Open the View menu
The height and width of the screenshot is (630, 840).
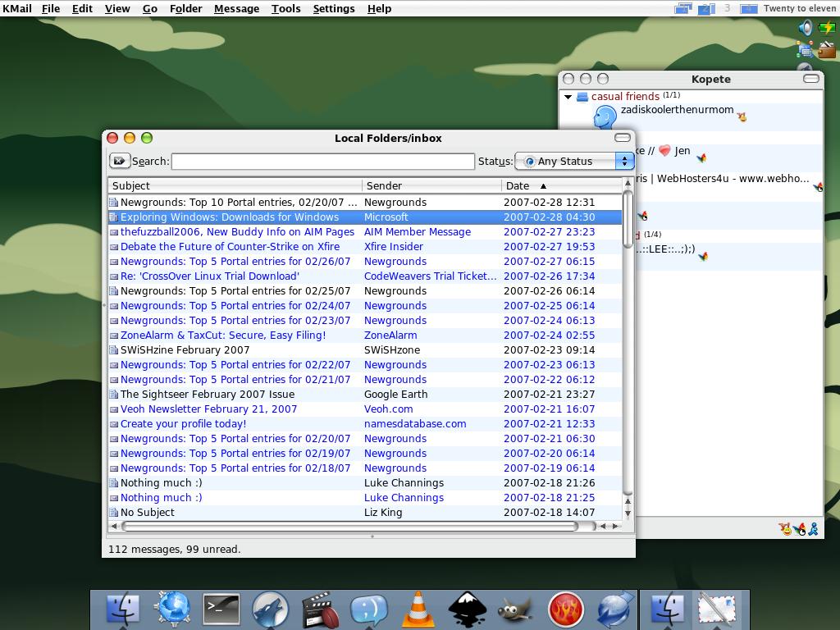pos(117,8)
